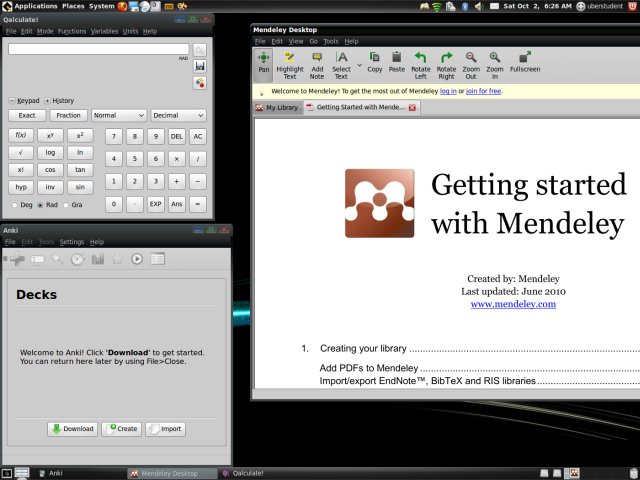Select the Deg angle unit radio button
The image size is (640, 480).
(13, 205)
